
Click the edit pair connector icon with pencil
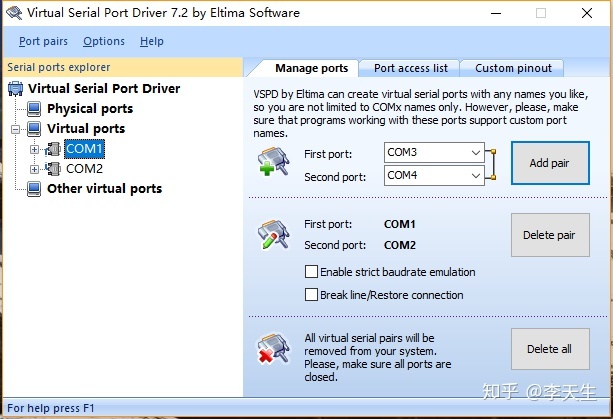pyautogui.click(x=273, y=235)
